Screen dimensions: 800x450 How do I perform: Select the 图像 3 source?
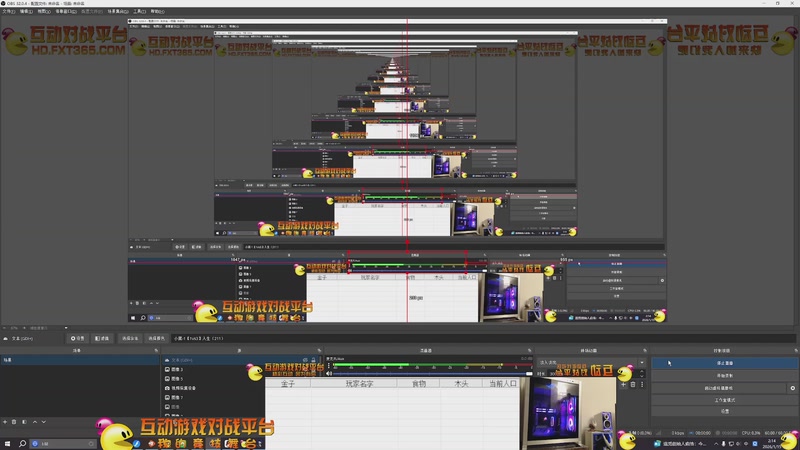pos(178,369)
